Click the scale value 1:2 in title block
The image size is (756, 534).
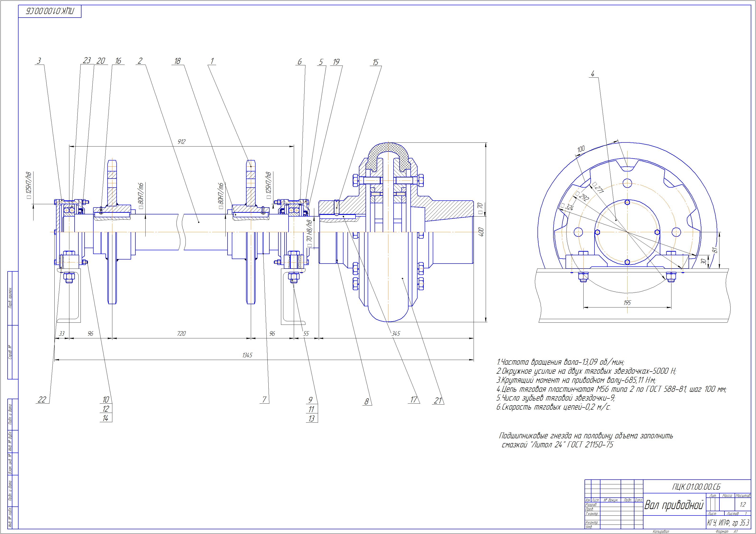(743, 504)
